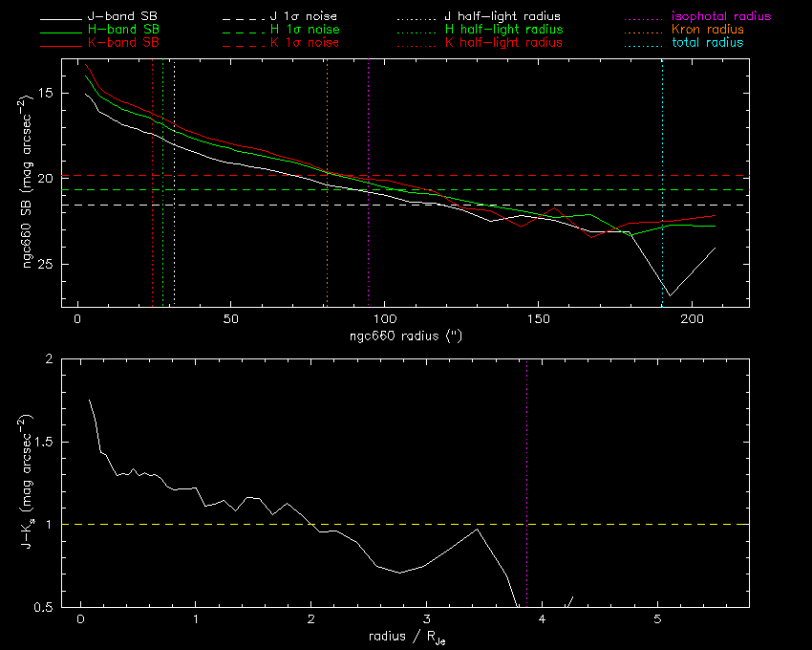812x650 pixels.
Task: Select the magenta isophotal radius legend entry
Action: 720,17
